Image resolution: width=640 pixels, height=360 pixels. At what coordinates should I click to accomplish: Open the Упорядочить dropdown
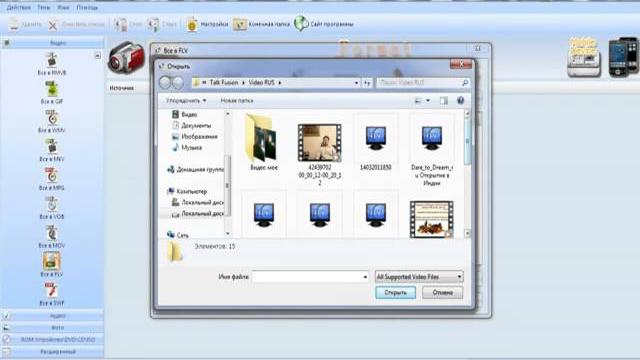186,100
